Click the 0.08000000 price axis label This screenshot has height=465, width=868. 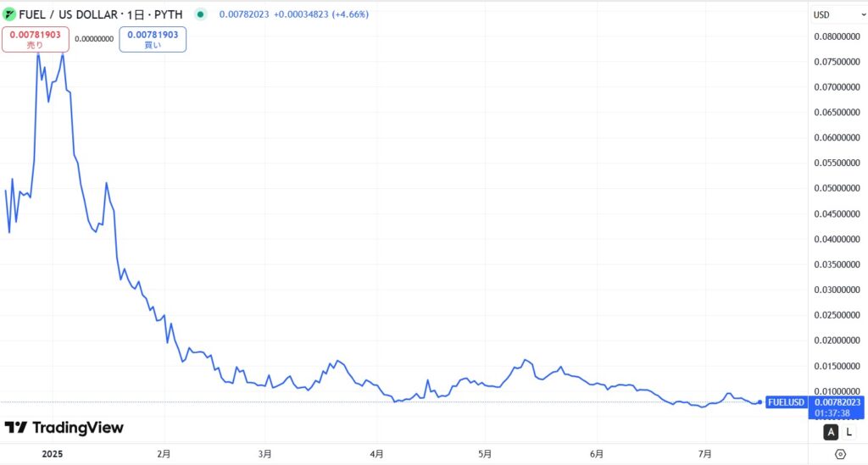click(837, 36)
